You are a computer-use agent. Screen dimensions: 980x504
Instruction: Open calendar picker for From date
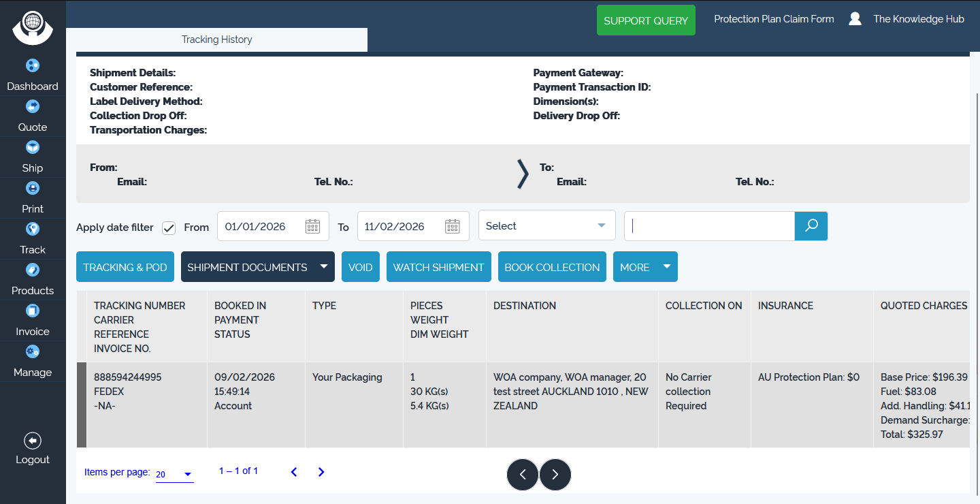(312, 226)
